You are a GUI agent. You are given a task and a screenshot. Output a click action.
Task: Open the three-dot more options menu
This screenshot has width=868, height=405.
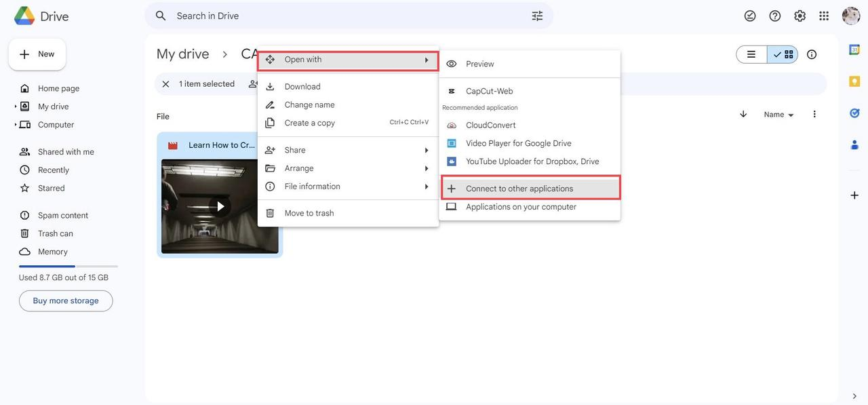click(814, 114)
